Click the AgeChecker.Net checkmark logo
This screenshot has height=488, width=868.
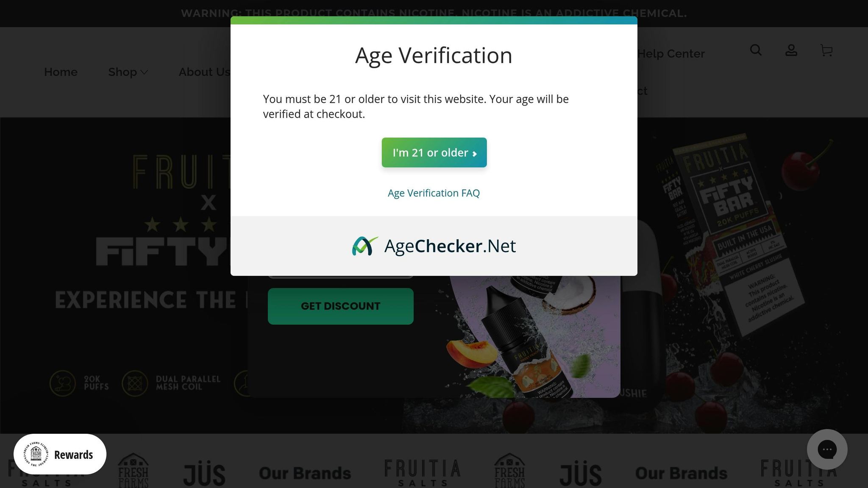364,246
